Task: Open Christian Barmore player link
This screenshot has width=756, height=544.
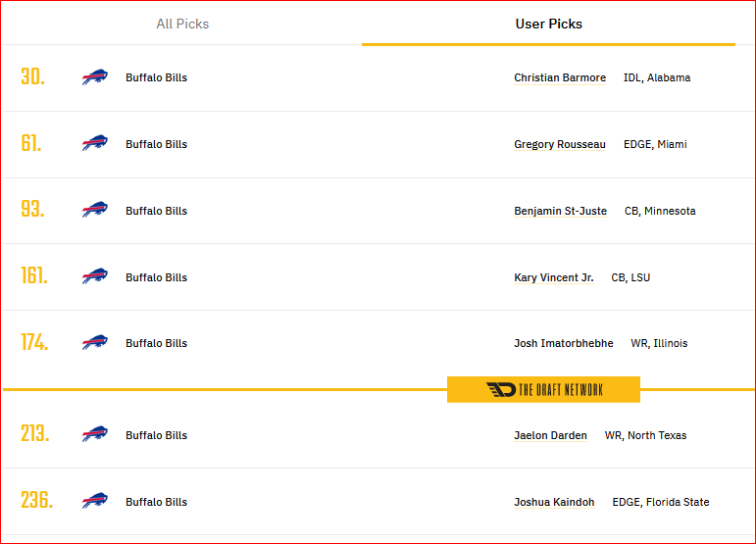Action: click(560, 77)
